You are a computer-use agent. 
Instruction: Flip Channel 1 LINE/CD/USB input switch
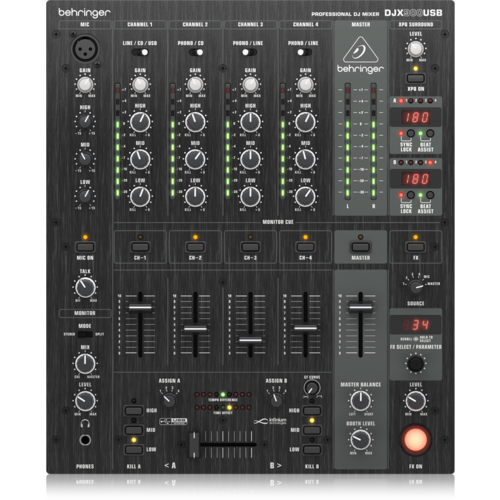[x=140, y=52]
